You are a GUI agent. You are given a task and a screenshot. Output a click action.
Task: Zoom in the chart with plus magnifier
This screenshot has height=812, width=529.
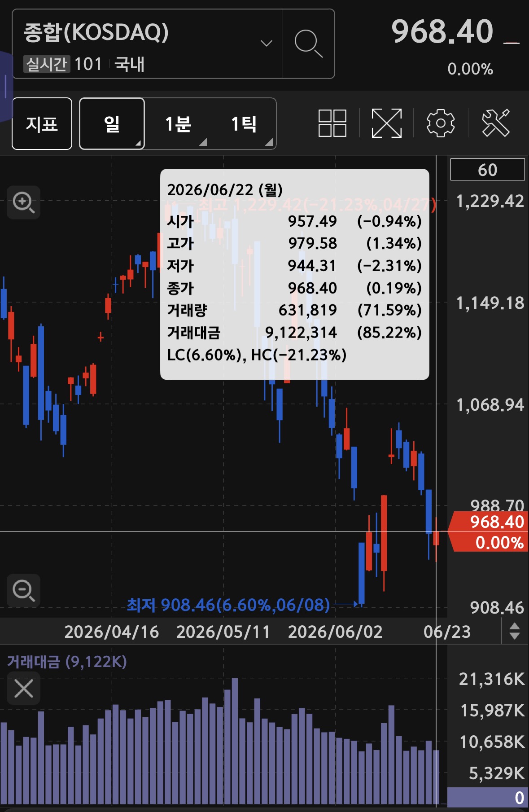tap(23, 202)
